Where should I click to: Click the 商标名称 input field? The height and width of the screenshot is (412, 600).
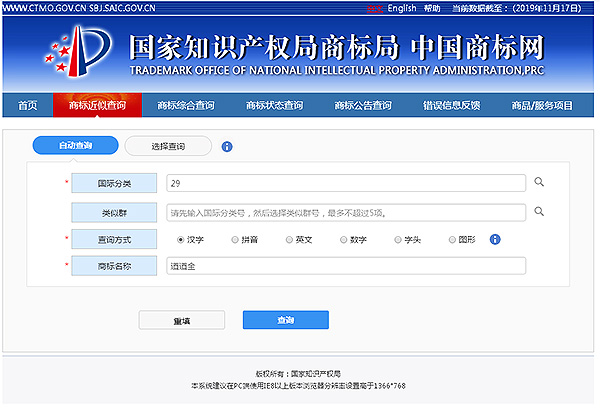(346, 266)
